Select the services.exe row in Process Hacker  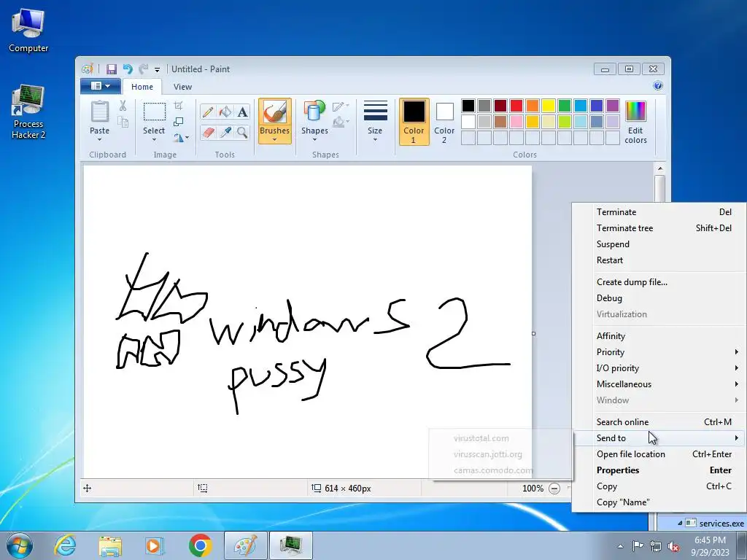pos(702,524)
